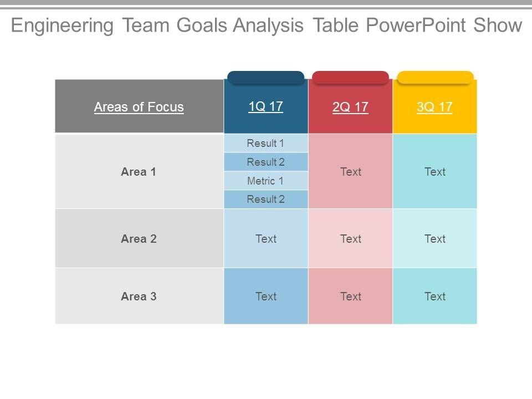The image size is (532, 399).
Task: Select Area 2 Text cell under 1Q 17
Action: pyautogui.click(x=266, y=239)
